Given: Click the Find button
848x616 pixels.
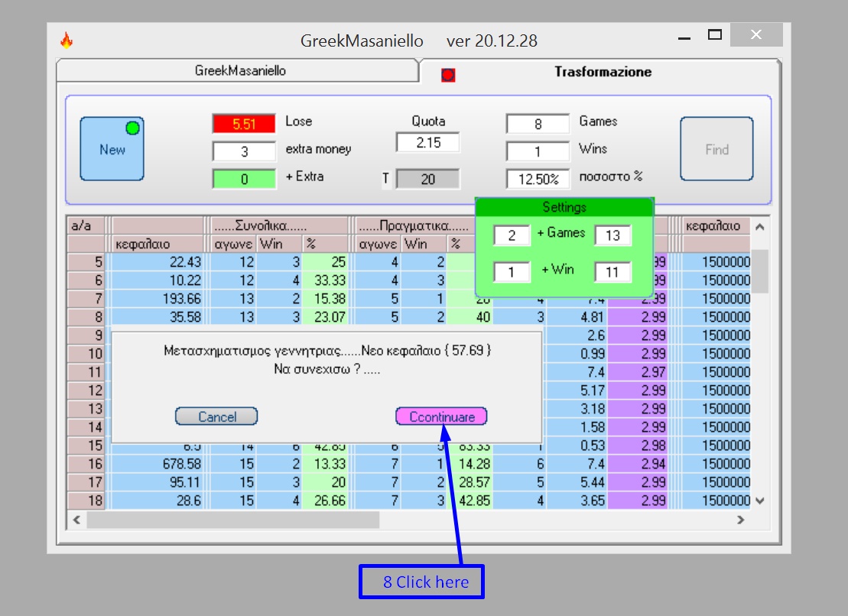Looking at the screenshot, I should [x=716, y=148].
